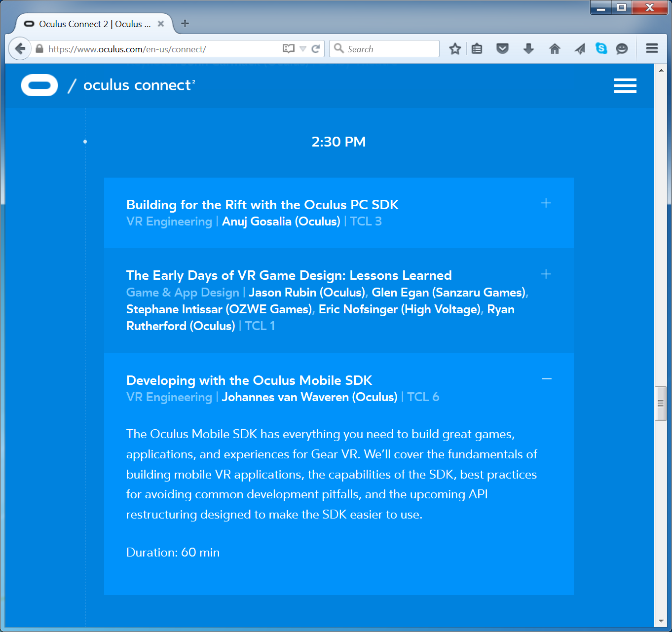
Task: Expand Early Days of VR Game Design
Action: tap(546, 274)
